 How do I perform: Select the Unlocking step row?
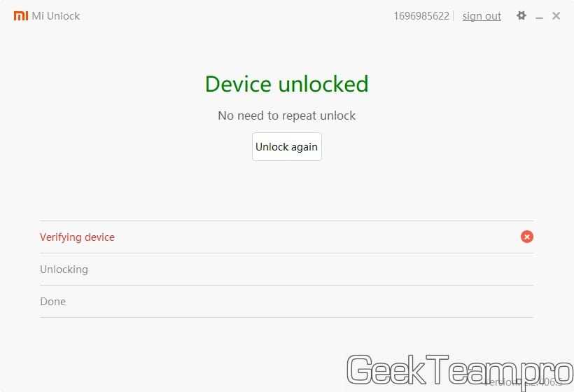click(x=286, y=269)
